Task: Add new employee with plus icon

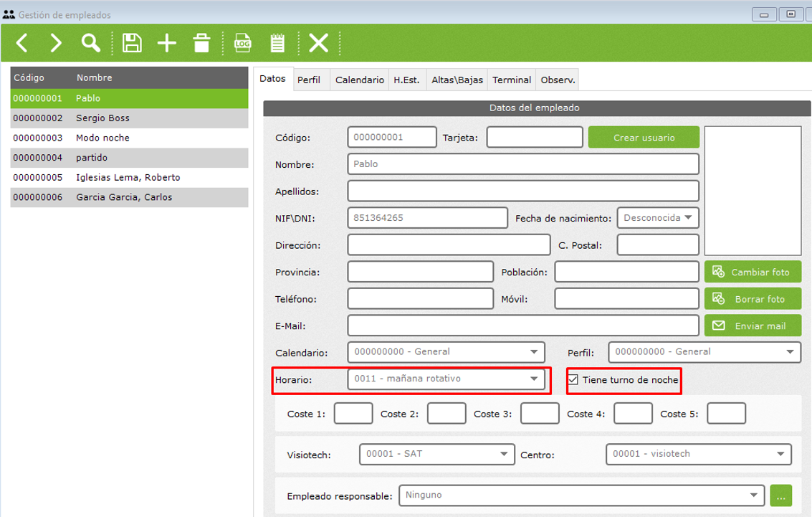Action: click(167, 44)
